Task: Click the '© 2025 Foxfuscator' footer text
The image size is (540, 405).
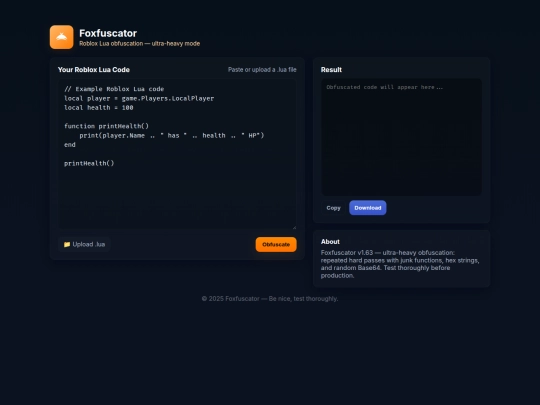Action: pyautogui.click(x=270, y=299)
